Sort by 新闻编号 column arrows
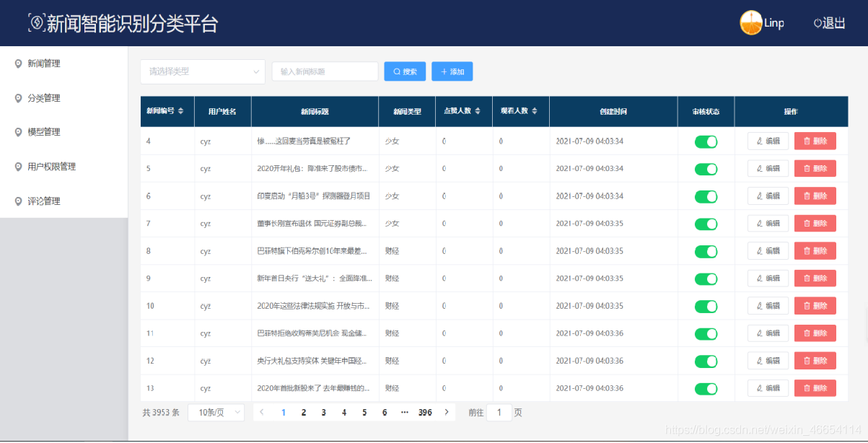 [180, 111]
